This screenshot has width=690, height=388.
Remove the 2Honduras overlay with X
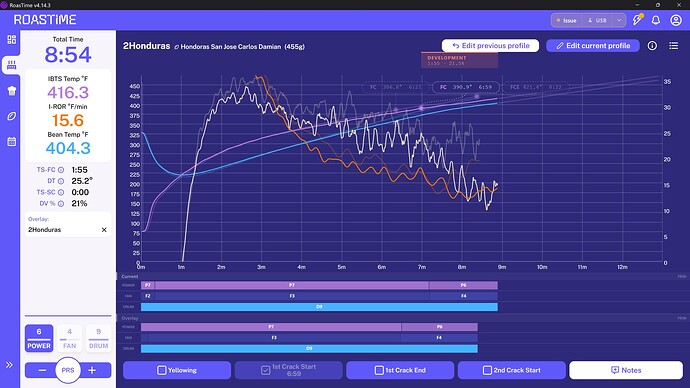(x=104, y=230)
